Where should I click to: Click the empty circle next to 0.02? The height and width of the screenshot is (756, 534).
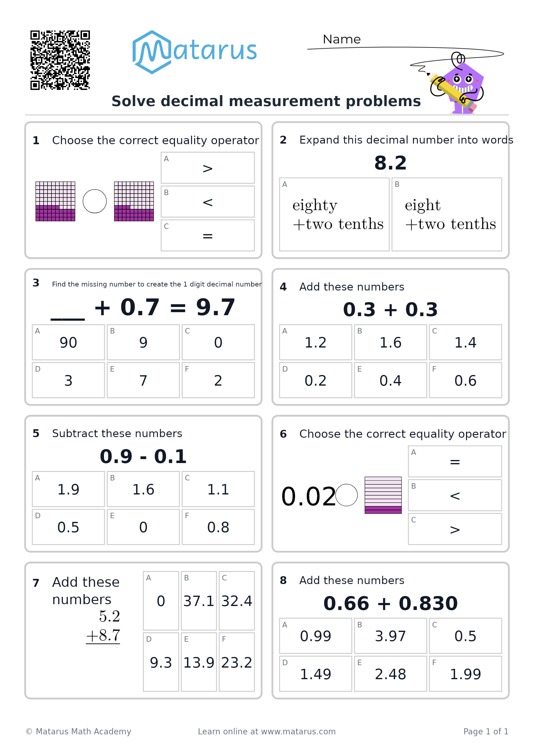pyautogui.click(x=346, y=495)
